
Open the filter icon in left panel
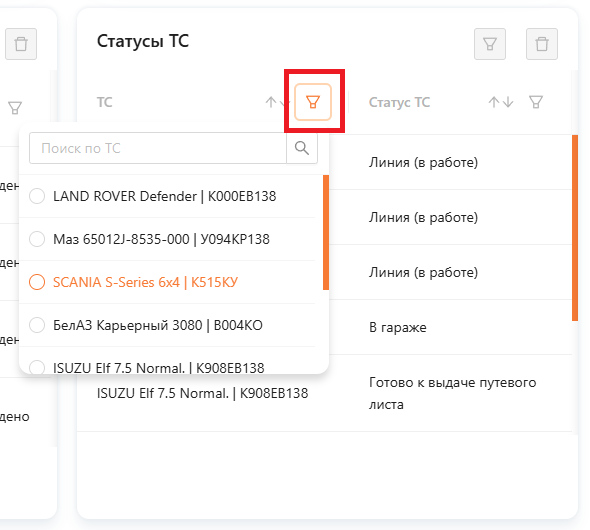pyautogui.click(x=15, y=108)
